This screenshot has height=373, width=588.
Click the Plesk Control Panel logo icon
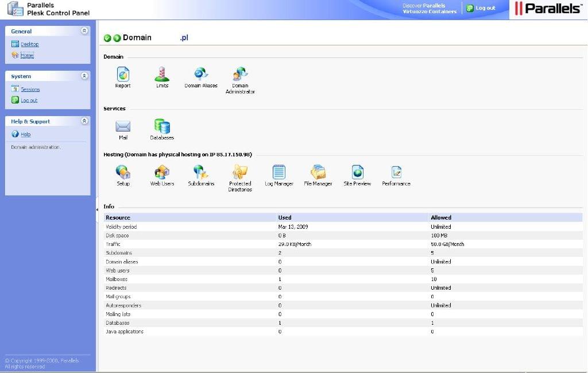(16, 9)
